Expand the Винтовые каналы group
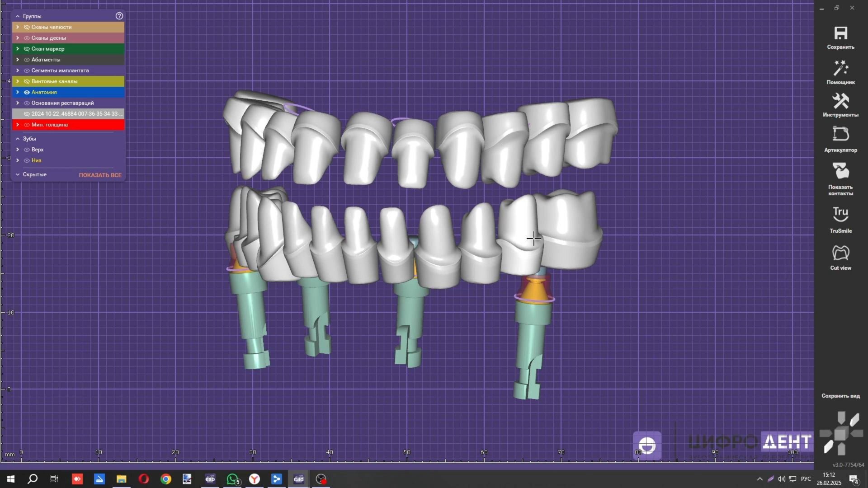This screenshot has width=868, height=488. pyautogui.click(x=18, y=81)
